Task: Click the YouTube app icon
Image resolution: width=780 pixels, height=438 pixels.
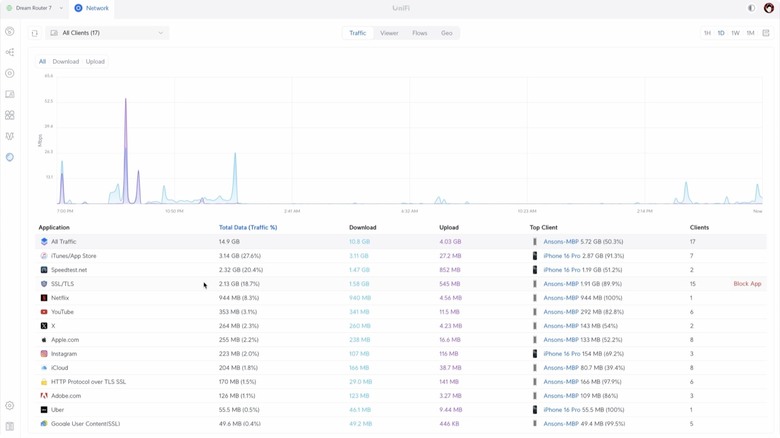Action: 44,312
